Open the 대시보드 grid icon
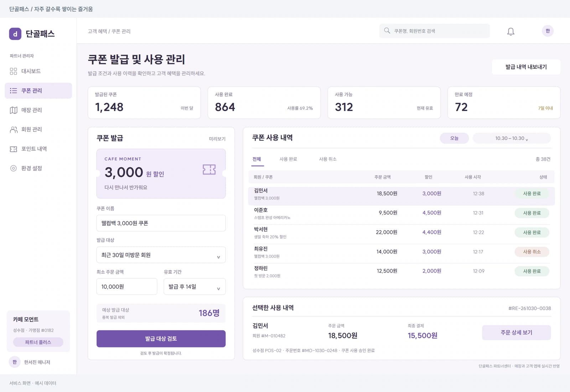Image resolution: width=570 pixels, height=392 pixels. pyautogui.click(x=14, y=71)
